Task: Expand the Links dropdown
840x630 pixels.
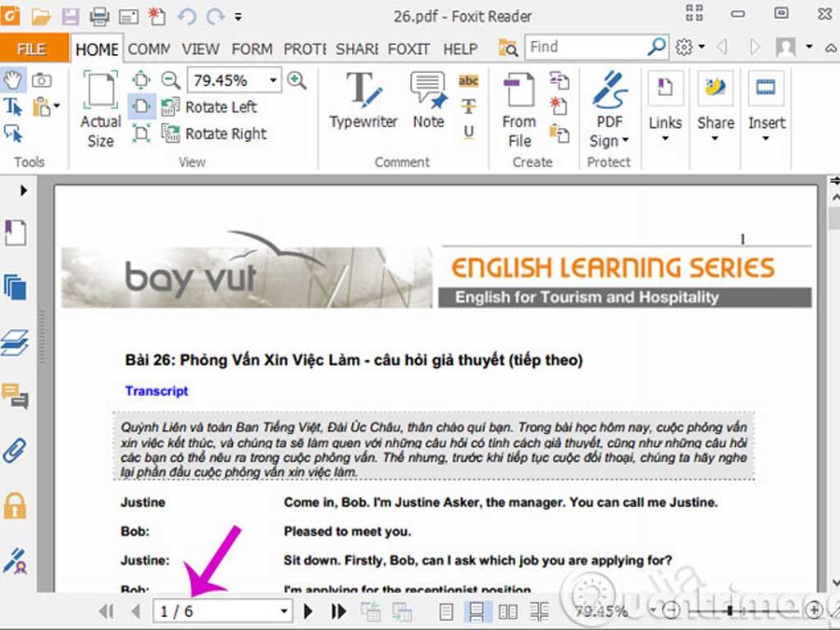Action: [x=665, y=138]
